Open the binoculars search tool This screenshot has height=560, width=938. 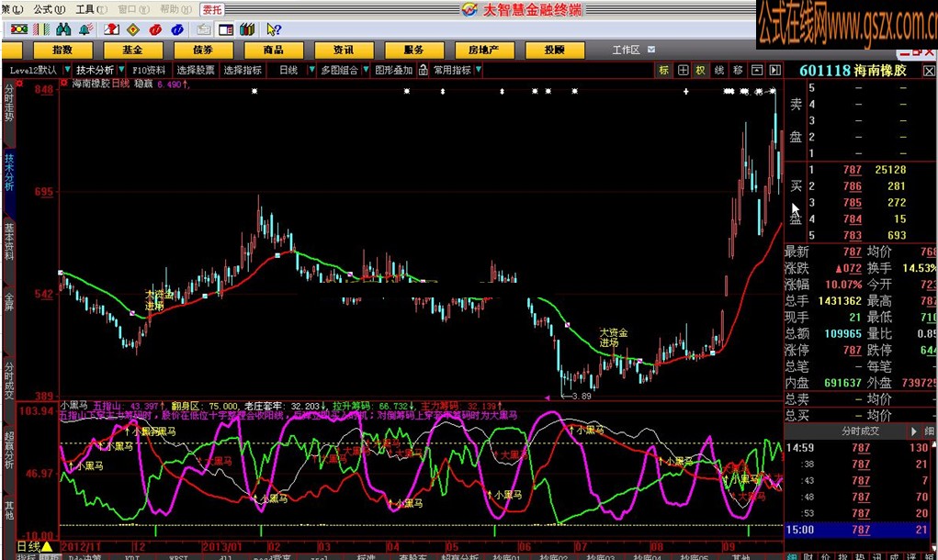(62, 29)
